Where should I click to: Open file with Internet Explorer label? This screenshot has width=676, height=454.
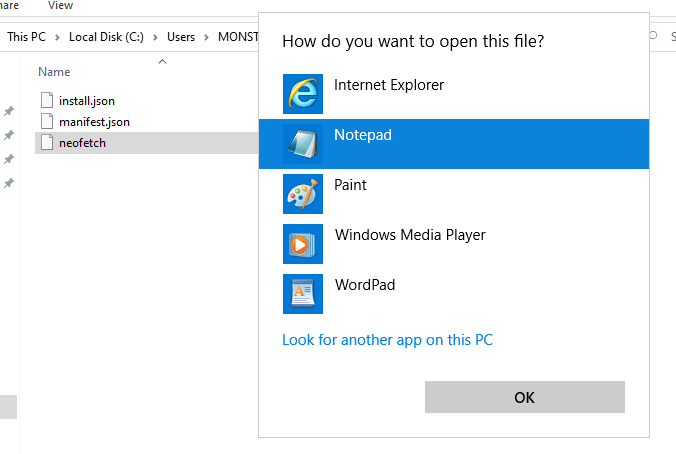tap(389, 85)
